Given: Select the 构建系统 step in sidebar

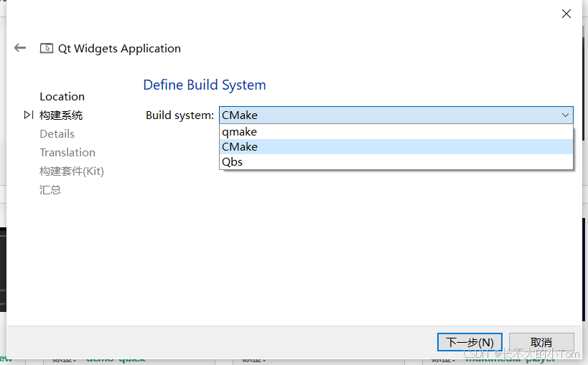Looking at the screenshot, I should coord(61,115).
